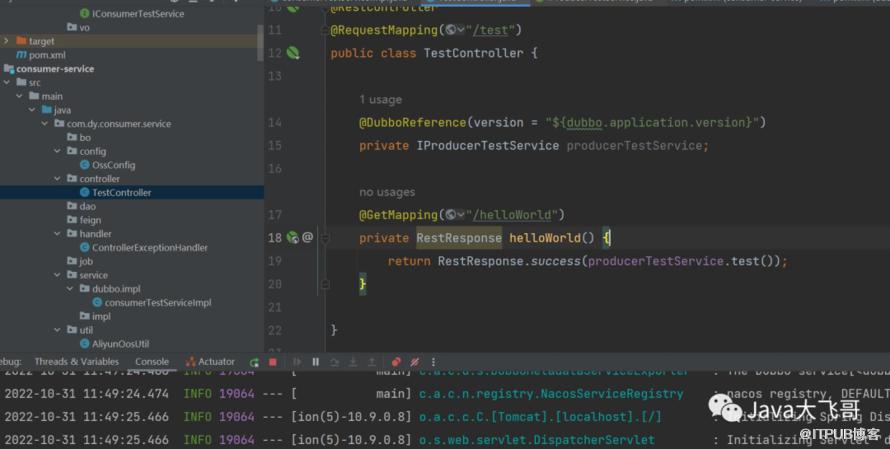Toggle Mute Breakpoints in debug toolbar

point(414,362)
